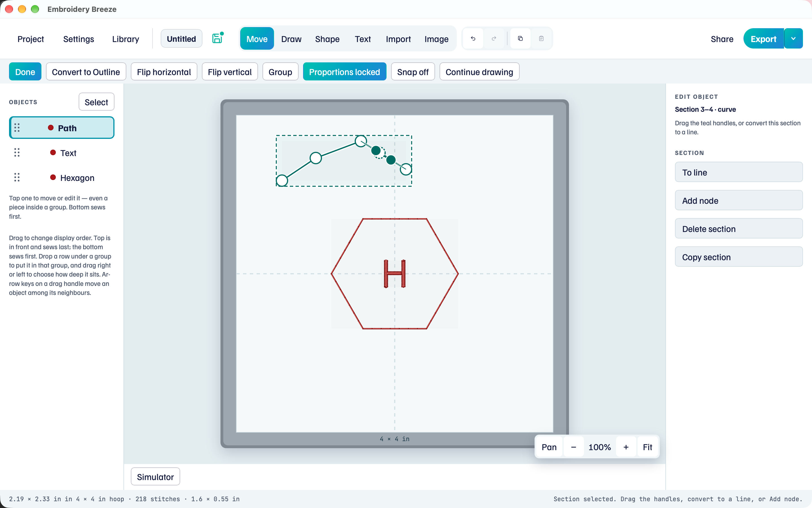Click Flip horizontal
Viewport: 812px width, 508px height.
point(164,72)
